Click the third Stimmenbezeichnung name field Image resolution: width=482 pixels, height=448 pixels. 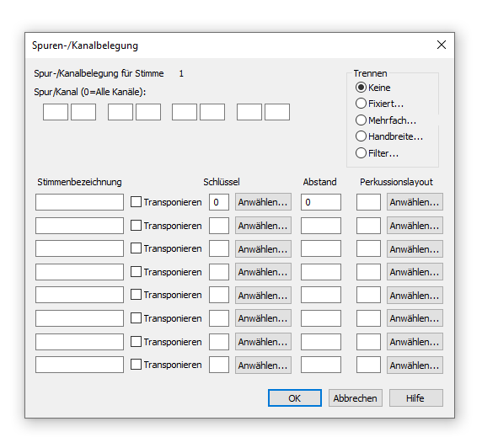pyautogui.click(x=79, y=248)
